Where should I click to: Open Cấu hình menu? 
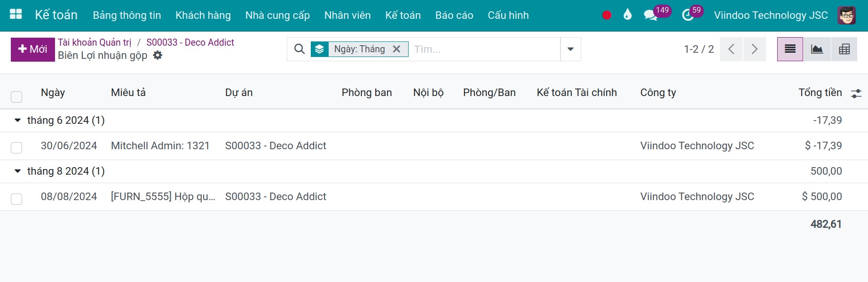508,15
